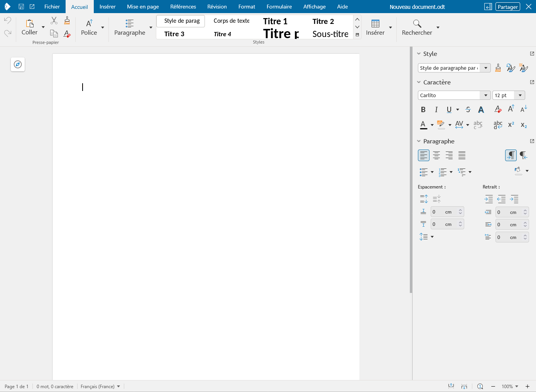Viewport: 536px width, 392px height.
Task: Apply the Sous-titre style
Action: click(x=330, y=34)
